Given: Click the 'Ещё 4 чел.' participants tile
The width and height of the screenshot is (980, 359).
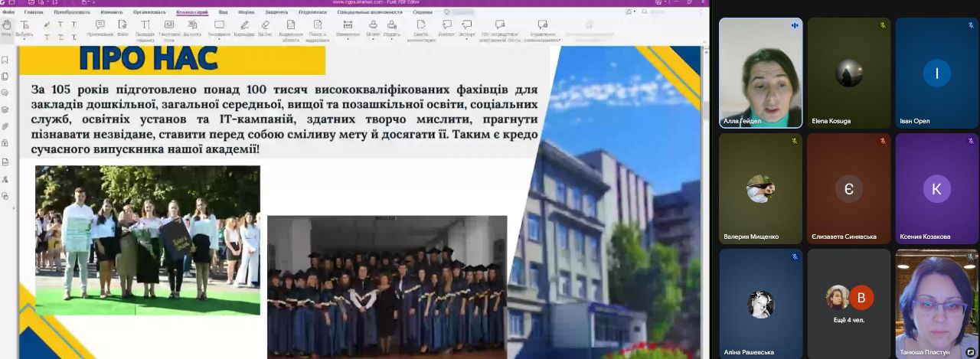Looking at the screenshot, I should click(849, 303).
